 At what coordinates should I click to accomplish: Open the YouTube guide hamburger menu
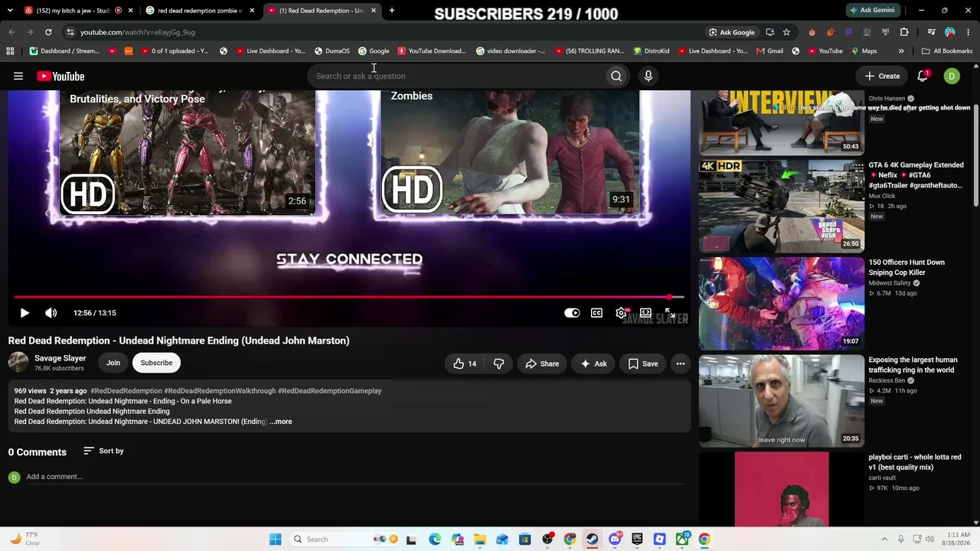(x=18, y=76)
